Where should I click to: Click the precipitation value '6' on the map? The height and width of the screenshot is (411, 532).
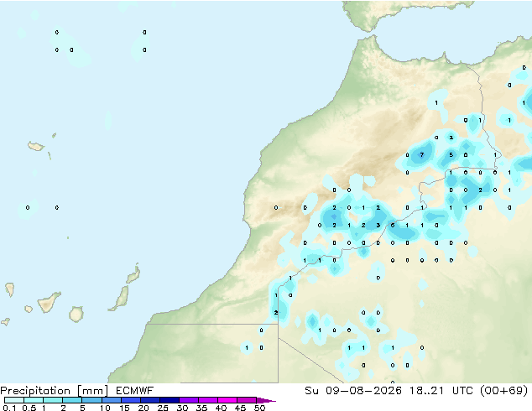pyautogui.click(x=393, y=225)
